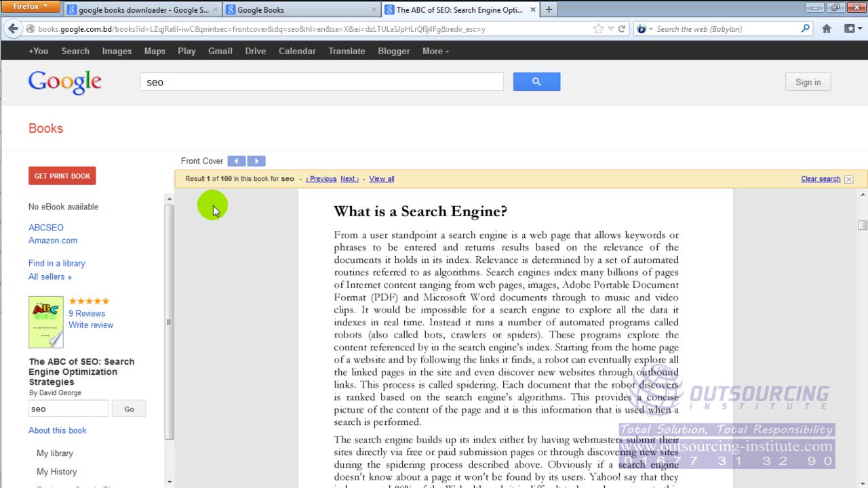
Task: Click the 'Front Cover' label
Action: click(202, 161)
